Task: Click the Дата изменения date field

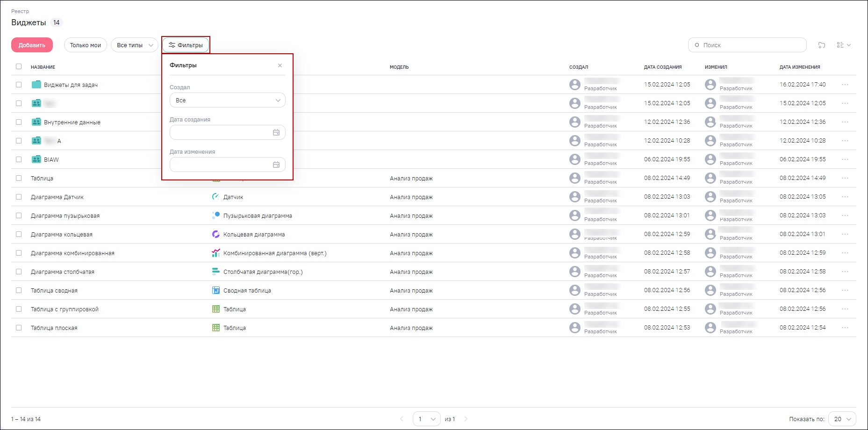Action: tap(228, 165)
